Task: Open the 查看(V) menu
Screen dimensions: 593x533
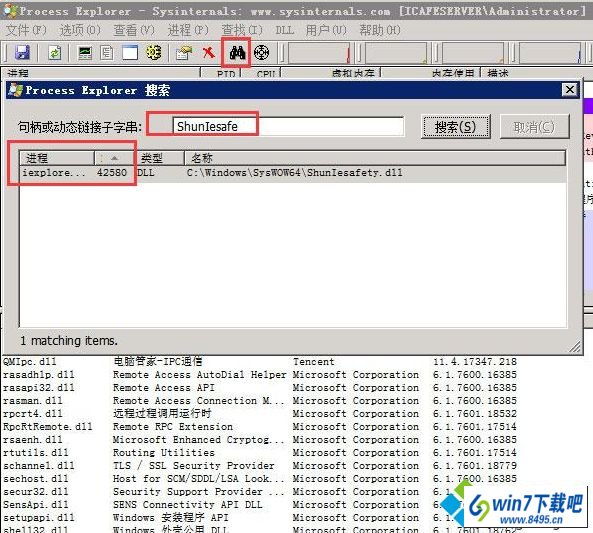Action: tap(134, 30)
